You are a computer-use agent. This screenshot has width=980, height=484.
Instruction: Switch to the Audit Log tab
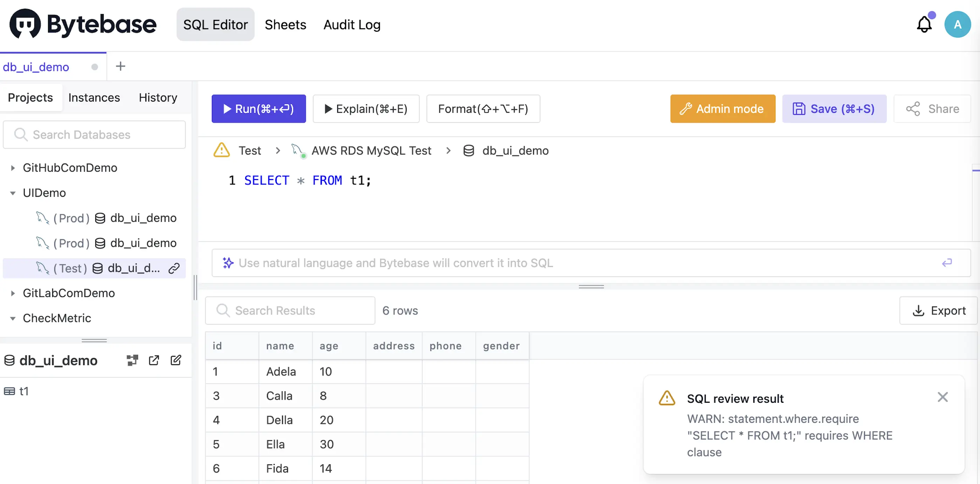coord(351,25)
